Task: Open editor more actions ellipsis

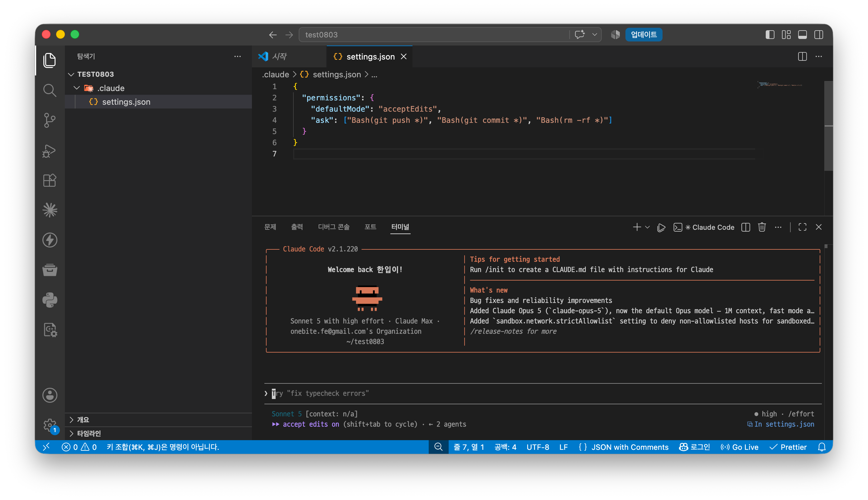Action: pos(818,57)
